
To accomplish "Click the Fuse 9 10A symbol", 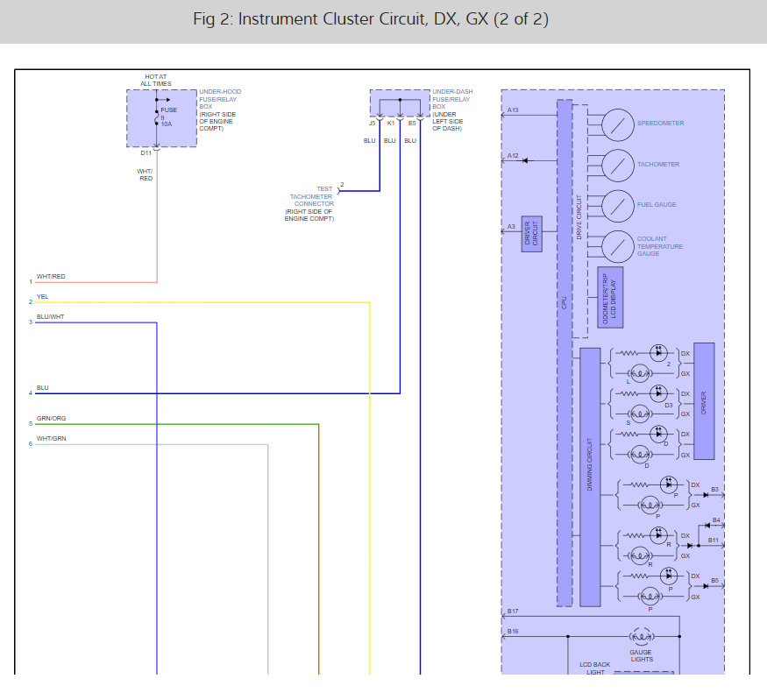I will [158, 117].
